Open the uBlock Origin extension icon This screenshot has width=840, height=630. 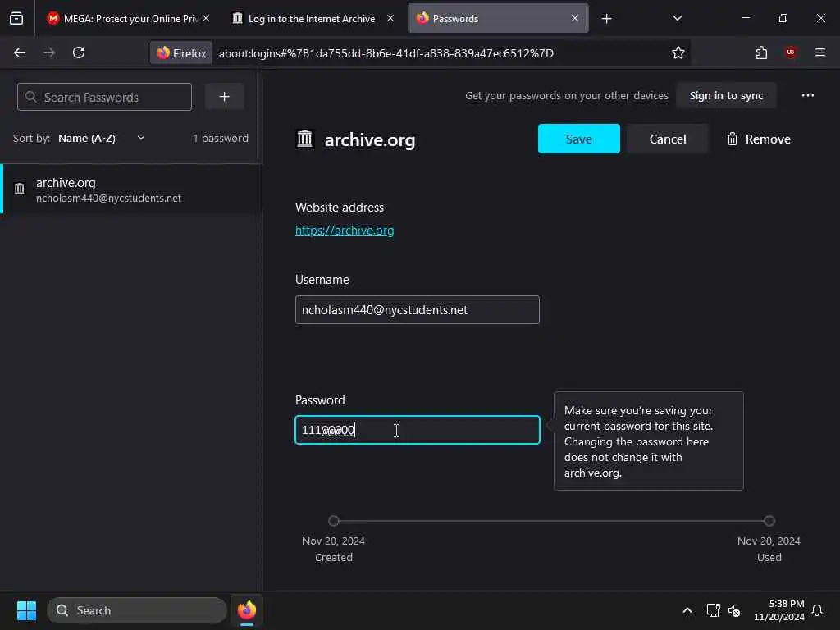(x=791, y=52)
